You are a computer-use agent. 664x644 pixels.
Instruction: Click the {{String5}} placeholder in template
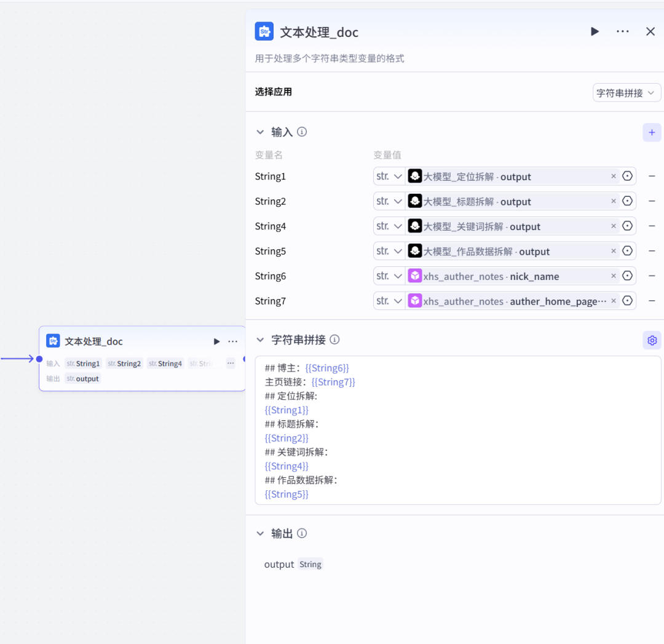point(287,494)
